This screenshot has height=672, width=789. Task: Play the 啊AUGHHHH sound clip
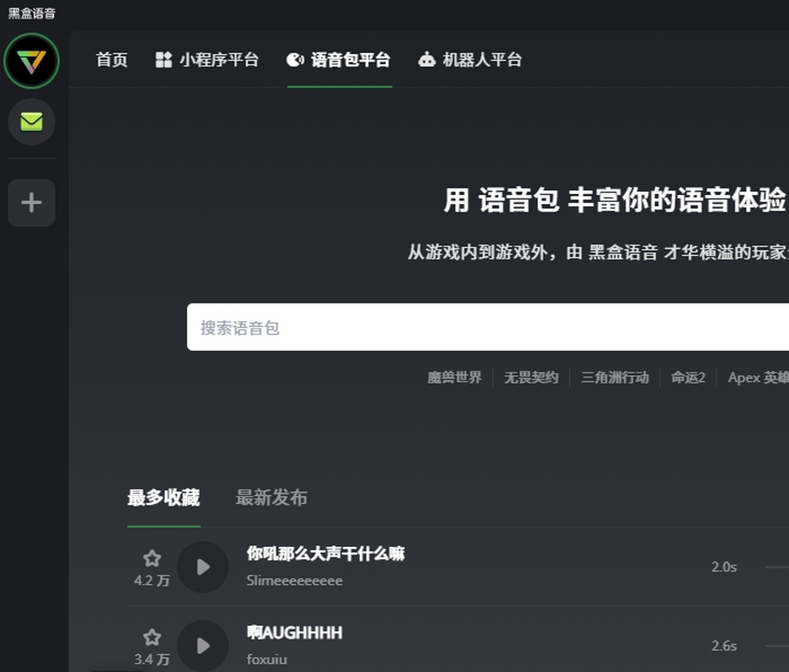[203, 646]
